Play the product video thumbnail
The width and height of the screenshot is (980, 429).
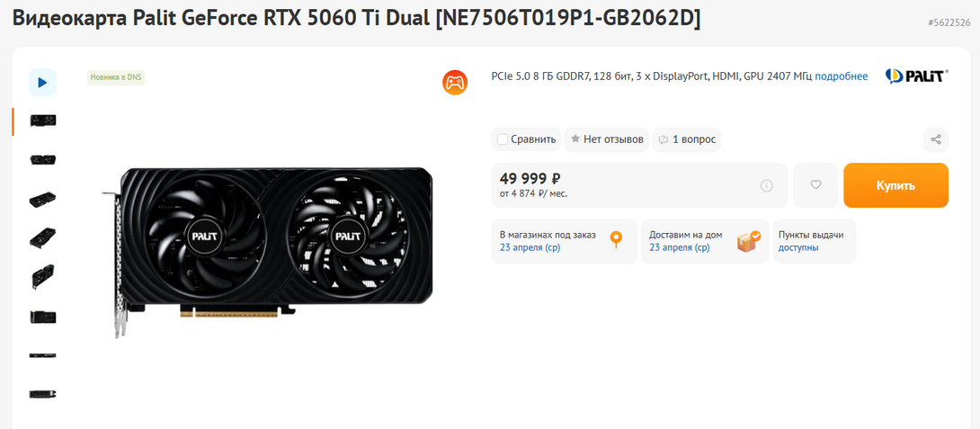coord(42,83)
